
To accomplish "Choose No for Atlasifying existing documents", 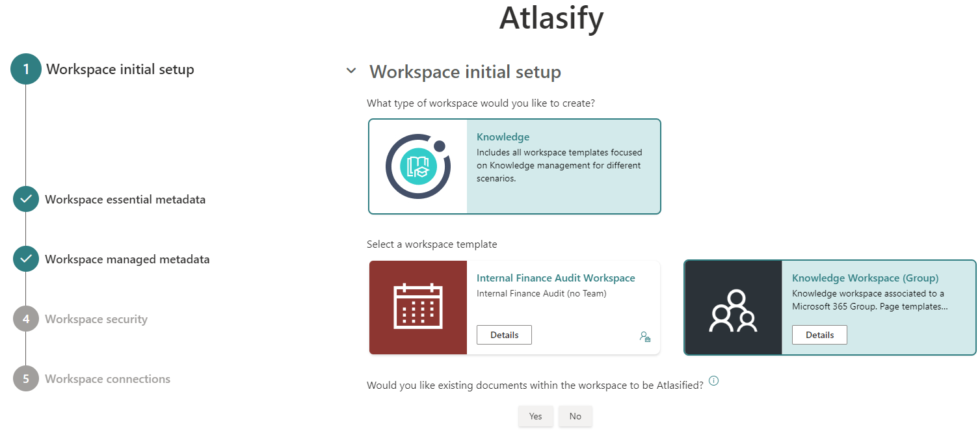I will (576, 416).
